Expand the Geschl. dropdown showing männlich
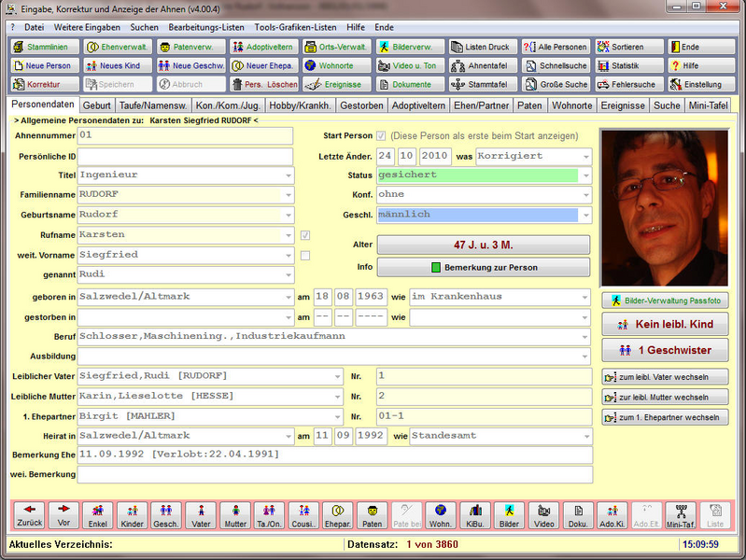This screenshot has height=560, width=746. 584,215
